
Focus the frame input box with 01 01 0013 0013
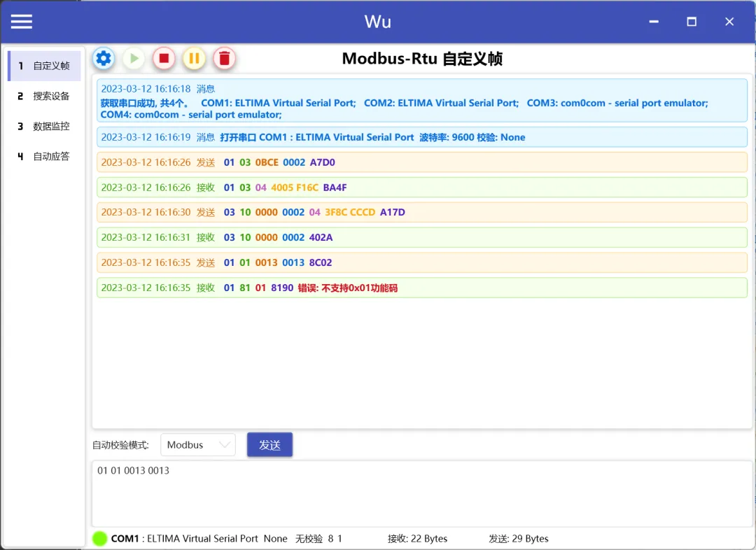pos(422,493)
